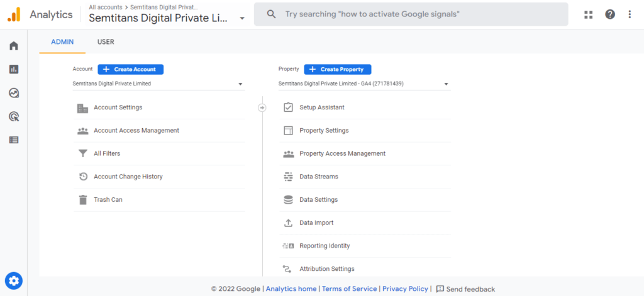Image resolution: width=644 pixels, height=296 pixels.
Task: Open the Explore icon in sidebar
Action: [14, 93]
